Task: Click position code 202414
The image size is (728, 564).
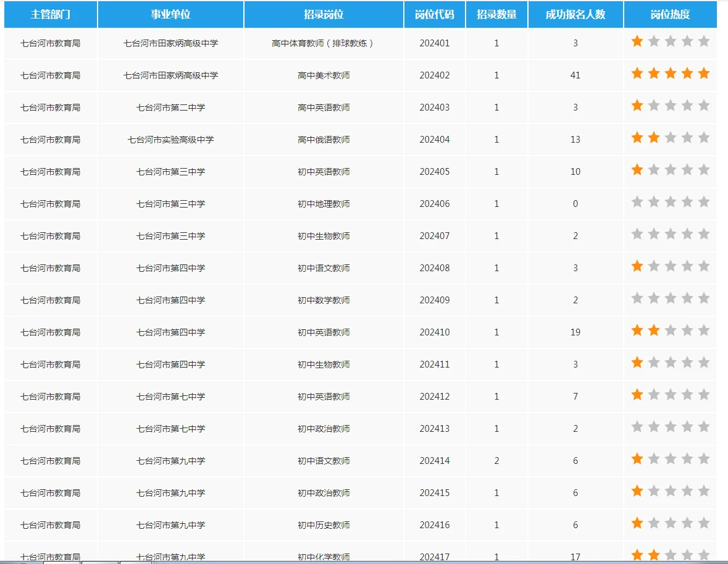Action: tap(435, 461)
